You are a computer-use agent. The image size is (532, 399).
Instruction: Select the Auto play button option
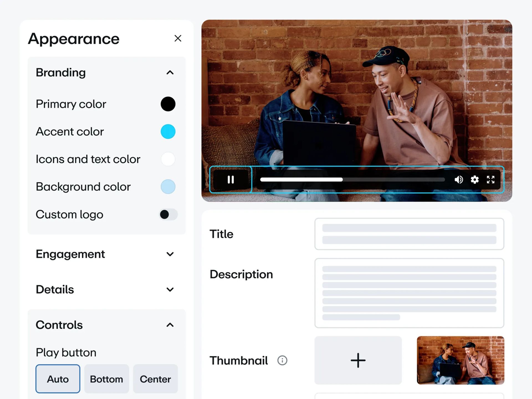click(x=58, y=379)
